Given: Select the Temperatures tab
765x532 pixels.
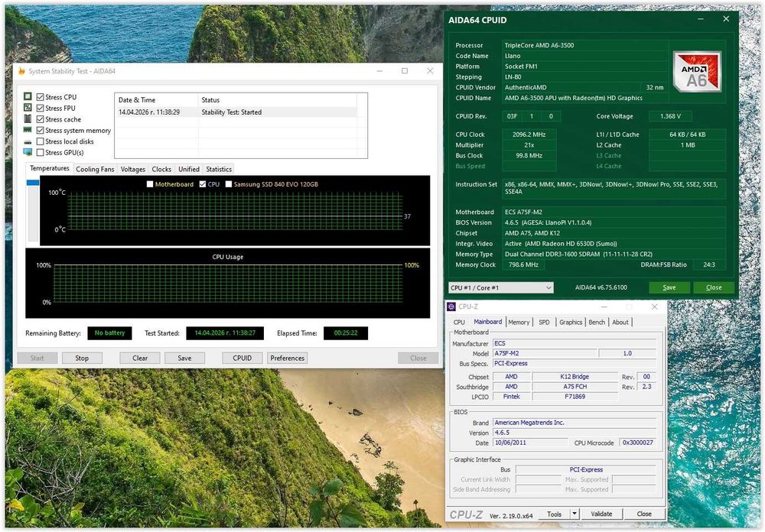Looking at the screenshot, I should click(x=49, y=168).
